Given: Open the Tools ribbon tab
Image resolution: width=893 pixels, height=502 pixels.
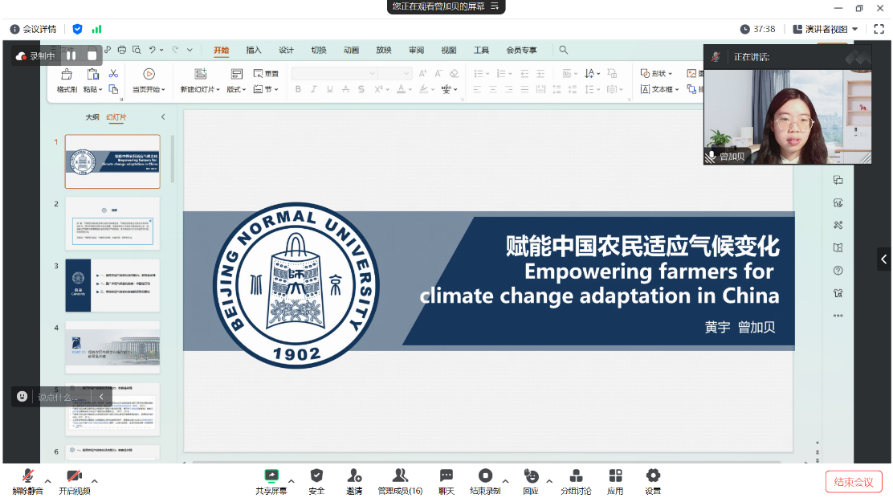Looking at the screenshot, I should [481, 50].
